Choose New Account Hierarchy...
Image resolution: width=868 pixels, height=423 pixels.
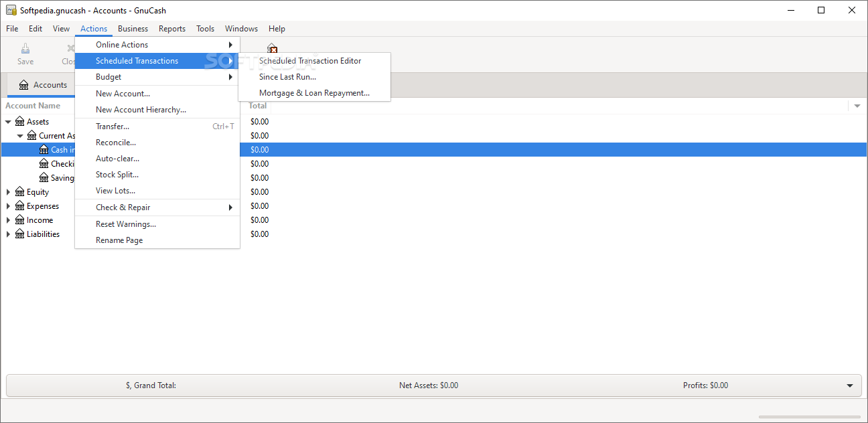click(x=157, y=110)
